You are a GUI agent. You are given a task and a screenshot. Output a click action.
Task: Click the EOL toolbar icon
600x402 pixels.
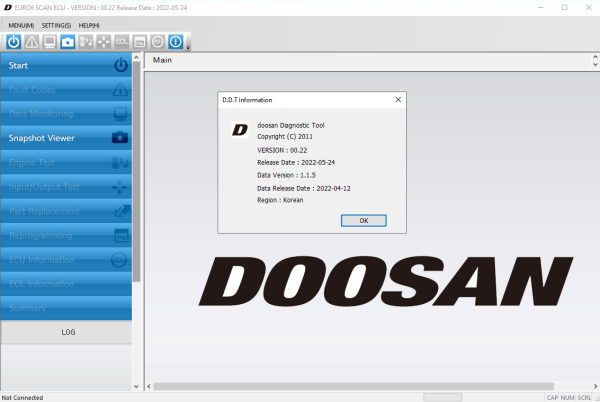click(x=122, y=42)
